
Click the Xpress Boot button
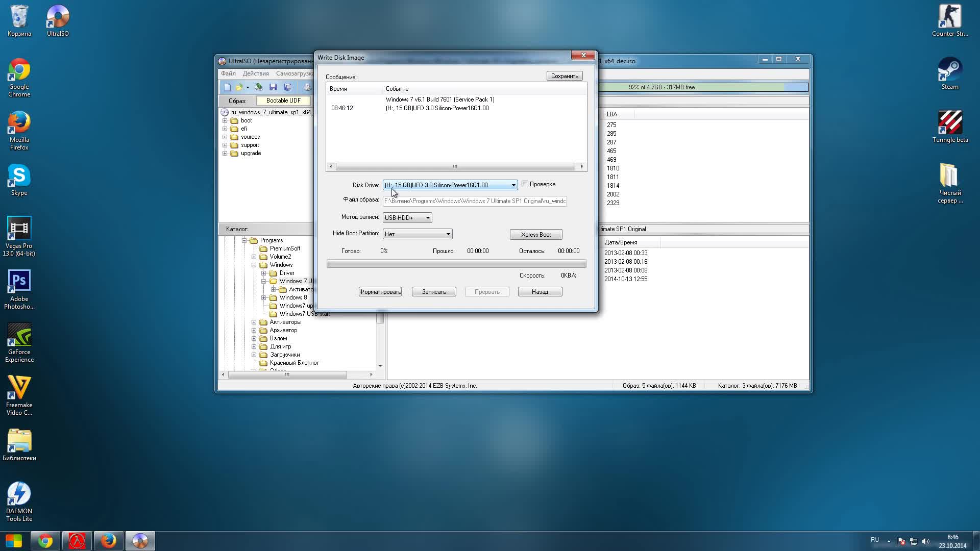click(536, 235)
